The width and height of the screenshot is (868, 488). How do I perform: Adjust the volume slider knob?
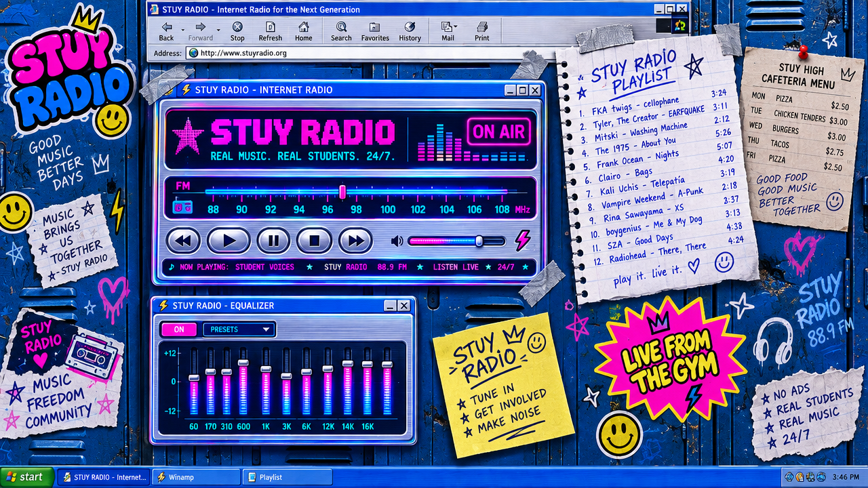(x=479, y=241)
